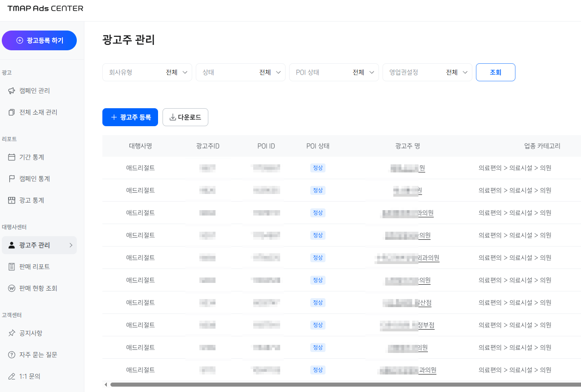Click the 광고주 관리 page heading

click(x=129, y=40)
